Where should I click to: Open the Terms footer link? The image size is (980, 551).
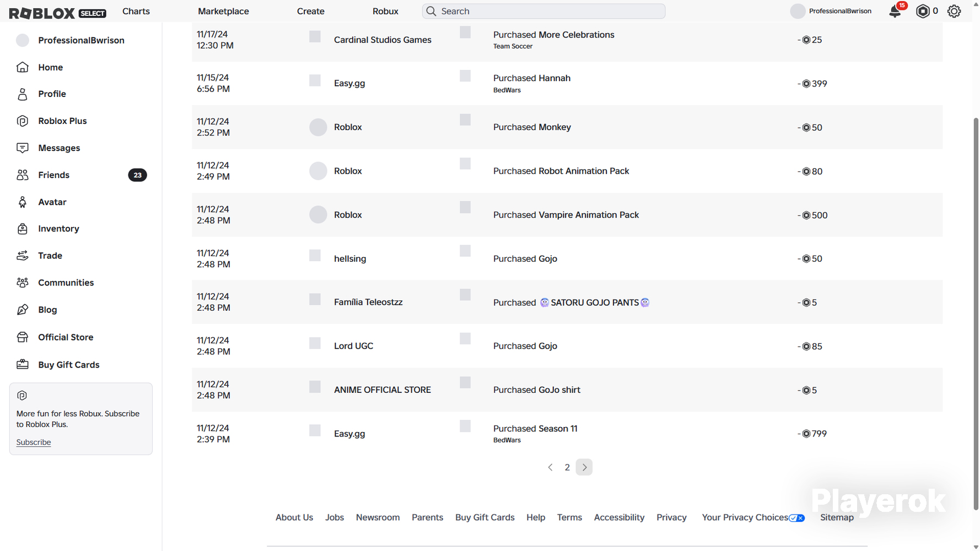[569, 517]
